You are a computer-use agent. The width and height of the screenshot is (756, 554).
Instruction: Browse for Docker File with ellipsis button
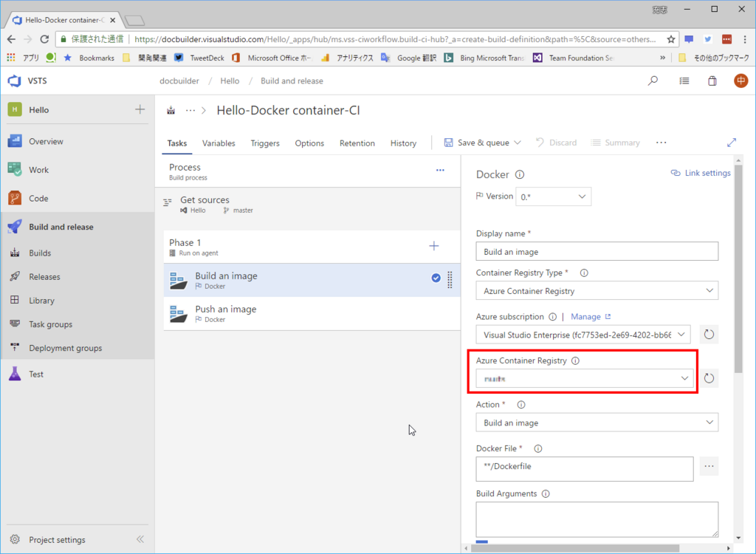[709, 466]
